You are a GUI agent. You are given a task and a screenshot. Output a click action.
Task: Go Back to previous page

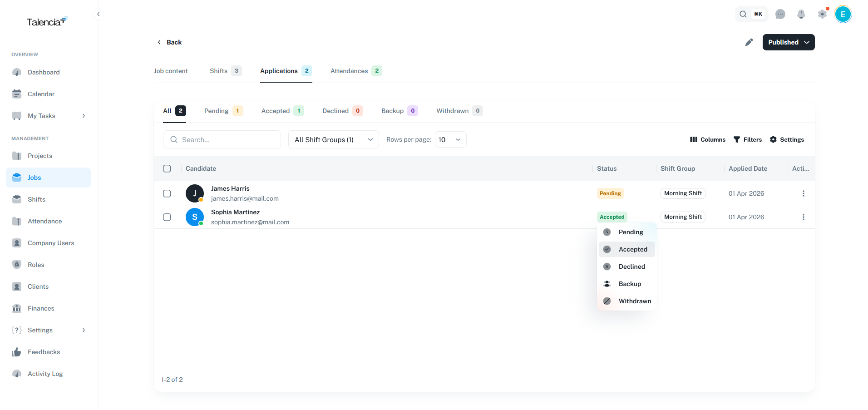[x=169, y=42]
